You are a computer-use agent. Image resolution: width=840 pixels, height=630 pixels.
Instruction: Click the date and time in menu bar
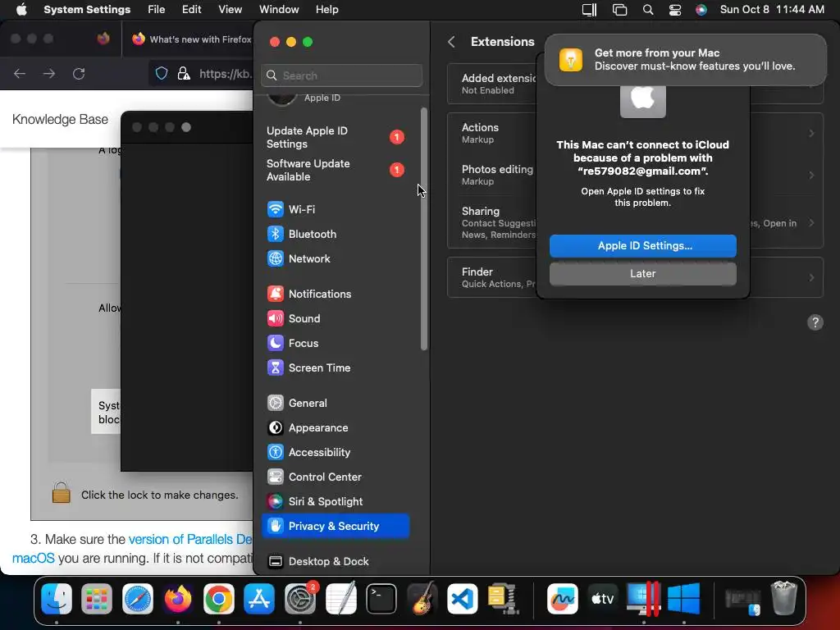pos(772,10)
